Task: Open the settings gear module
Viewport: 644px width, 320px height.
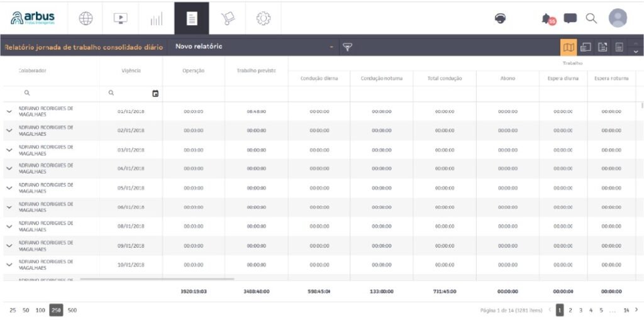Action: pyautogui.click(x=263, y=19)
